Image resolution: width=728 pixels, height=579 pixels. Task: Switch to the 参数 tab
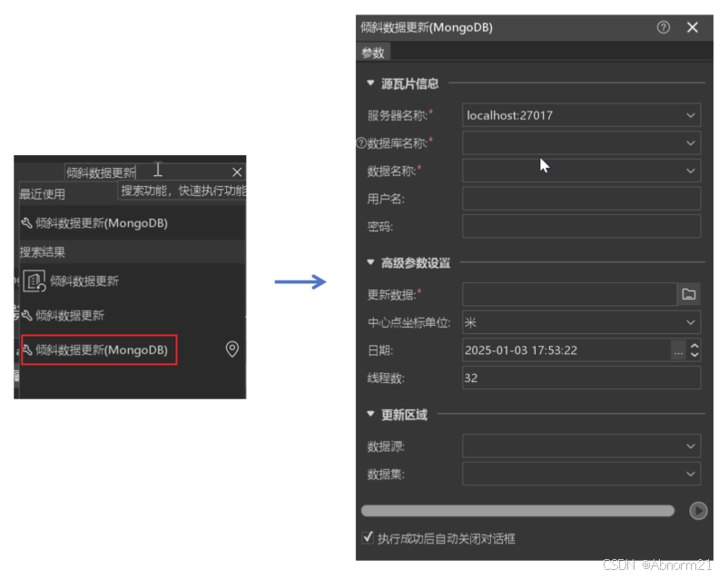pos(373,53)
